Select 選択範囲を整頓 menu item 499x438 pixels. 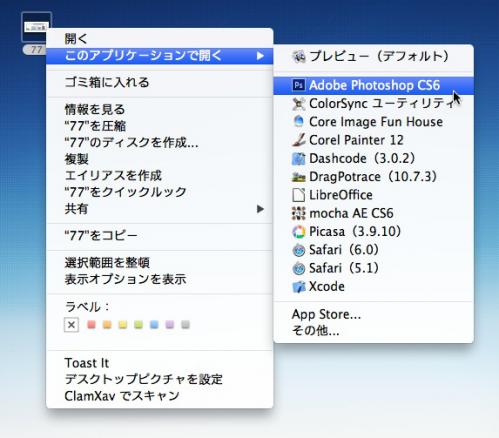pos(160,263)
